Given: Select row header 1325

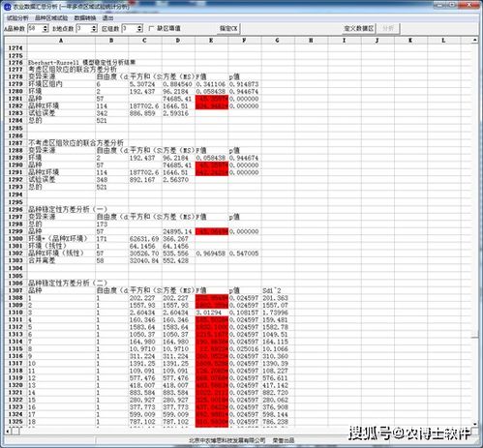Looking at the screenshot, I should pos(15,422).
